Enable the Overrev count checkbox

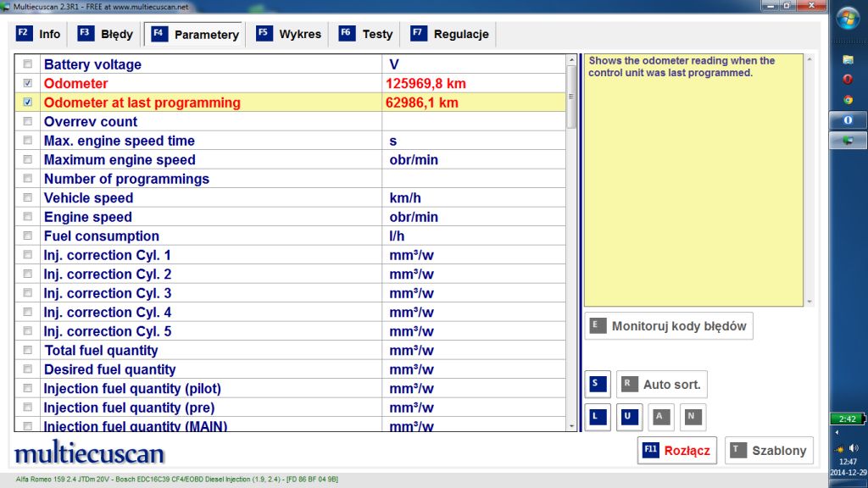[28, 121]
